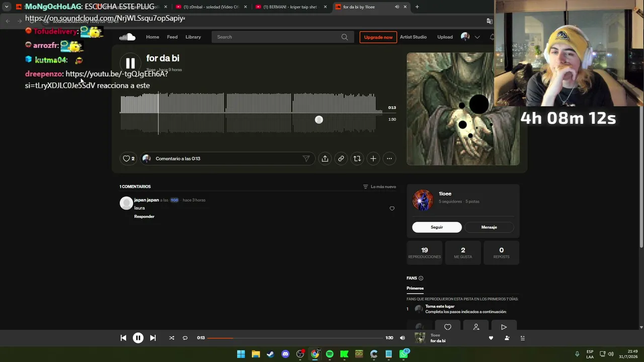Click the FANS info icon
This screenshot has height=362, width=644.
[x=421, y=278]
